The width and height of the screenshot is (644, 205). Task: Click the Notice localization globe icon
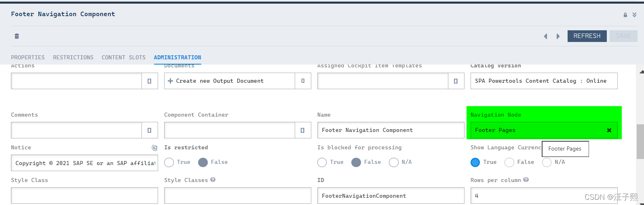(x=154, y=148)
